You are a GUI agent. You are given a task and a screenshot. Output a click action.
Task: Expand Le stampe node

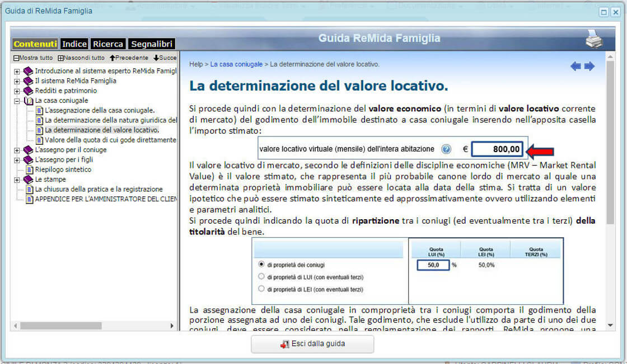tap(17, 180)
